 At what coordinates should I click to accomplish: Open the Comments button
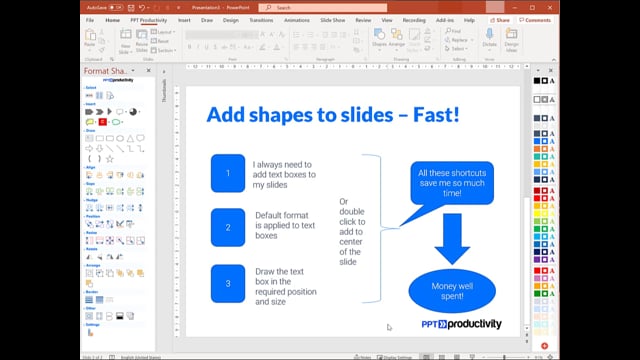[535, 20]
